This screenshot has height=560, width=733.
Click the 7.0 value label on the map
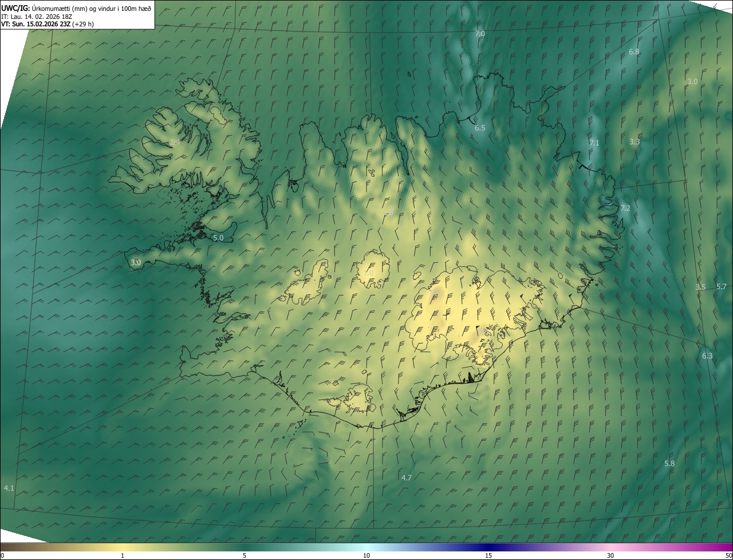tap(480, 34)
